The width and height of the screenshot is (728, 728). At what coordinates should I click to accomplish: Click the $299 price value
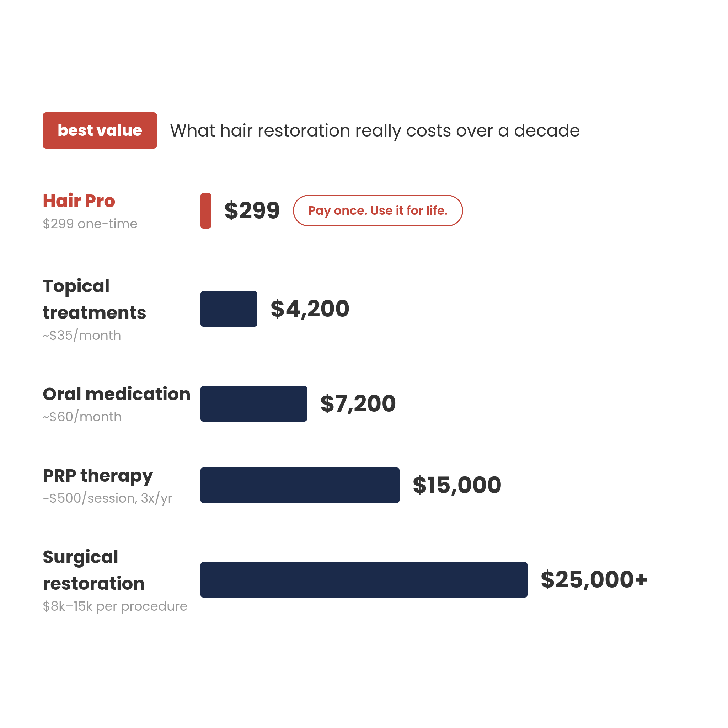pos(252,211)
